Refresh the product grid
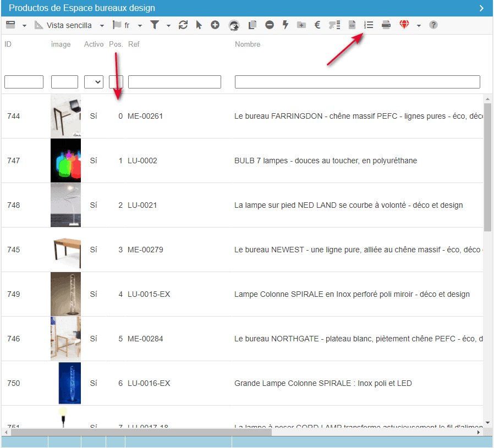Viewport: 494px width, 448px height. 183,25
